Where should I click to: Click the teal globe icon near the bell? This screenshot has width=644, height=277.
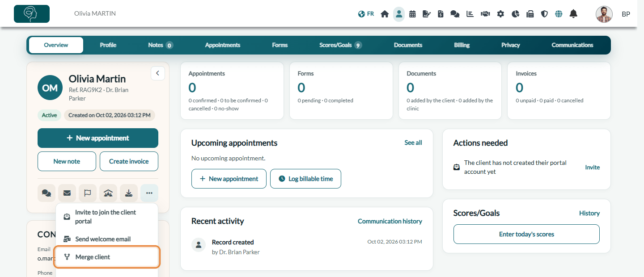(559, 14)
